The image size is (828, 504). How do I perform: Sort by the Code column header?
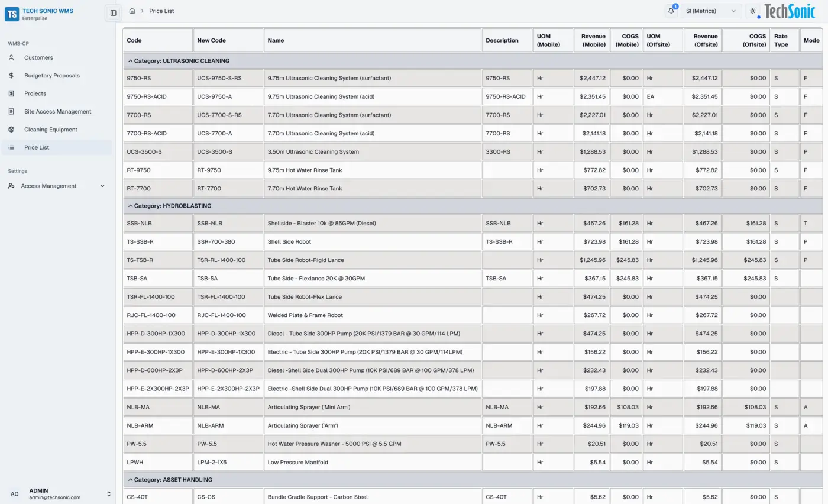[158, 40]
